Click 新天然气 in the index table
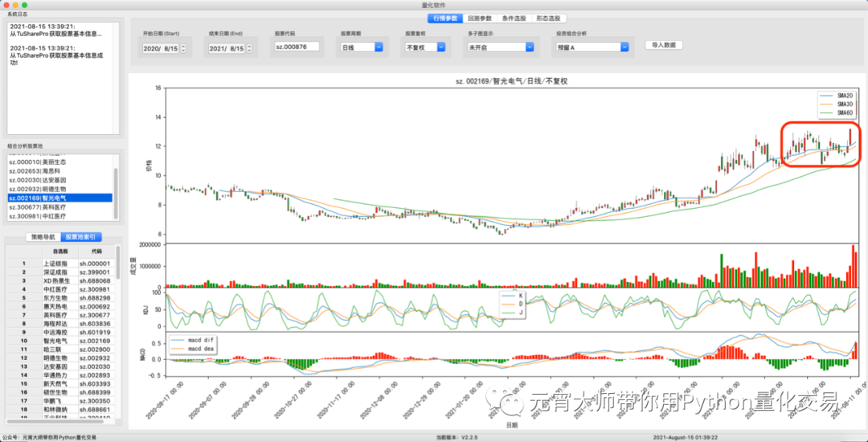868x442 pixels. (x=59, y=383)
